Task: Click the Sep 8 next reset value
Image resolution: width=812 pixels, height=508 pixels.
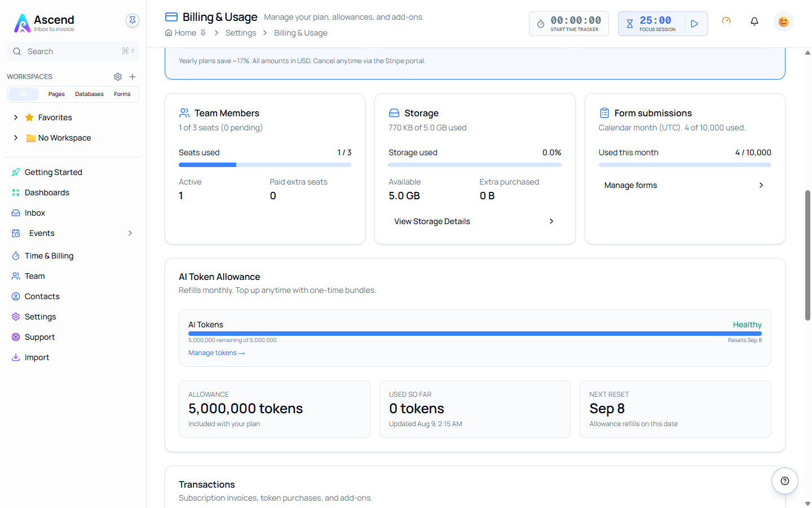Action: 607,409
